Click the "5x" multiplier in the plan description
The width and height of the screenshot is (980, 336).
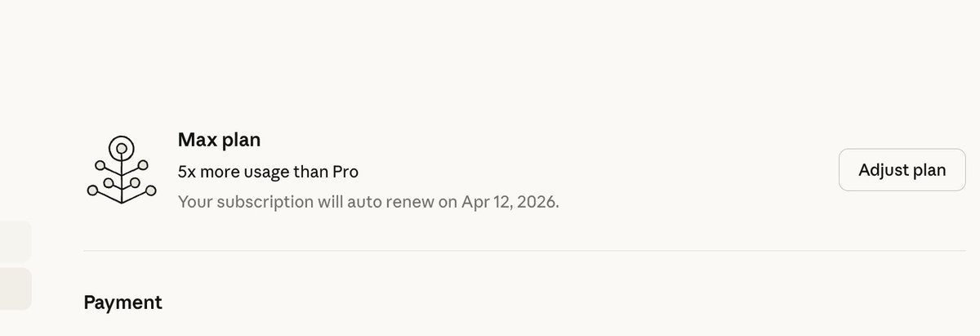(x=187, y=172)
